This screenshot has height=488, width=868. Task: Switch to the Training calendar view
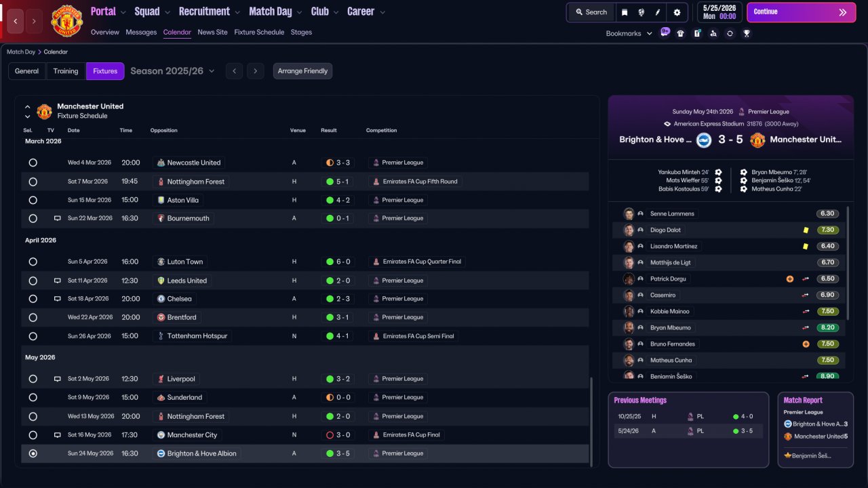click(x=66, y=71)
